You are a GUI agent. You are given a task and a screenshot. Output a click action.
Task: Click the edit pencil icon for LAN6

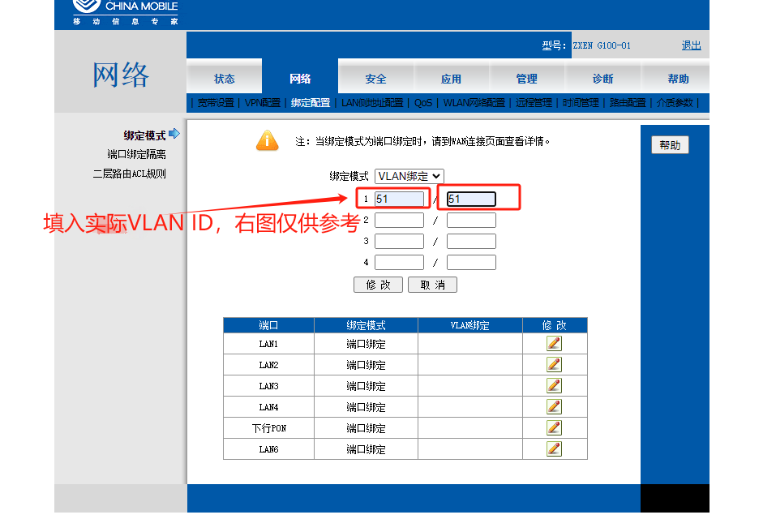[x=554, y=448]
